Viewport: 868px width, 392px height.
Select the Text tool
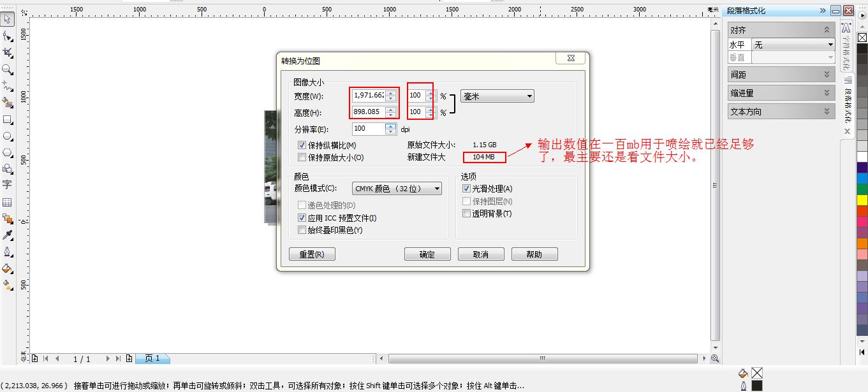pos(8,185)
